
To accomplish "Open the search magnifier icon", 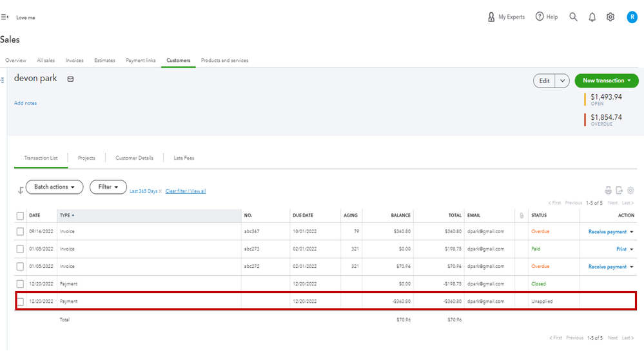I will (x=573, y=17).
